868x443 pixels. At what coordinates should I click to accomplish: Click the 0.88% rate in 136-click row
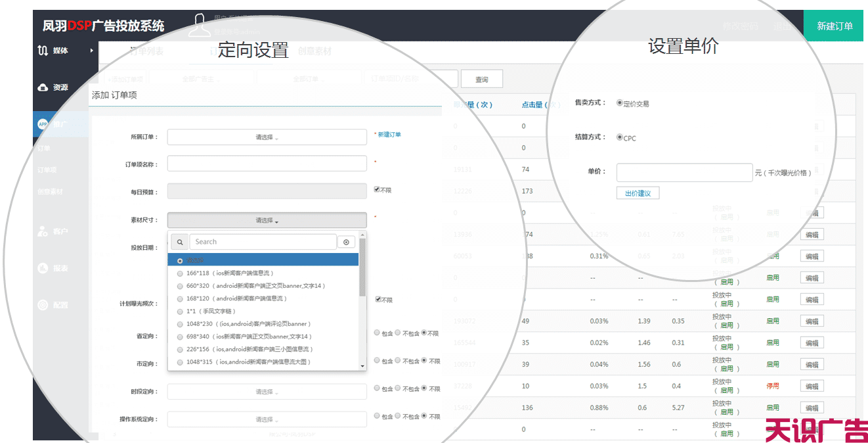click(599, 408)
